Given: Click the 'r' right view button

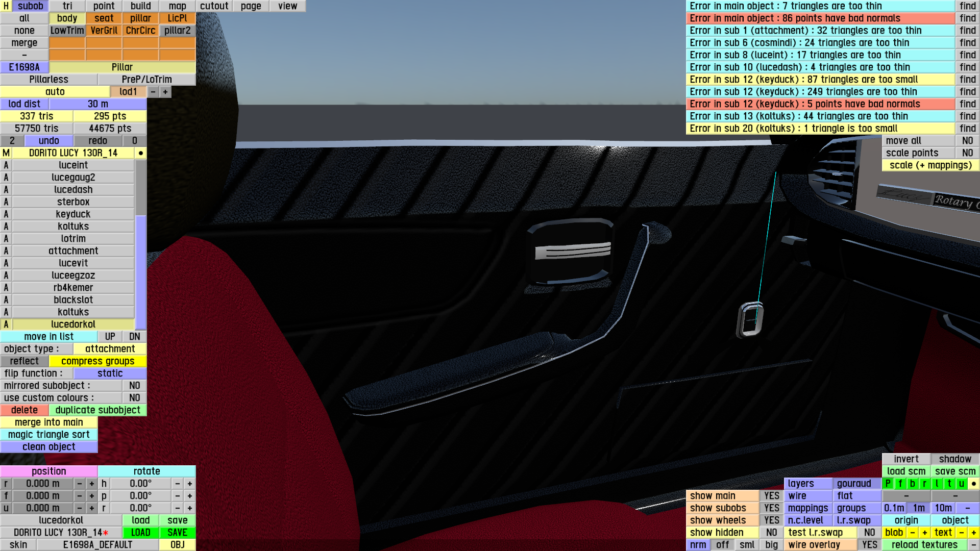Looking at the screenshot, I should click(925, 484).
